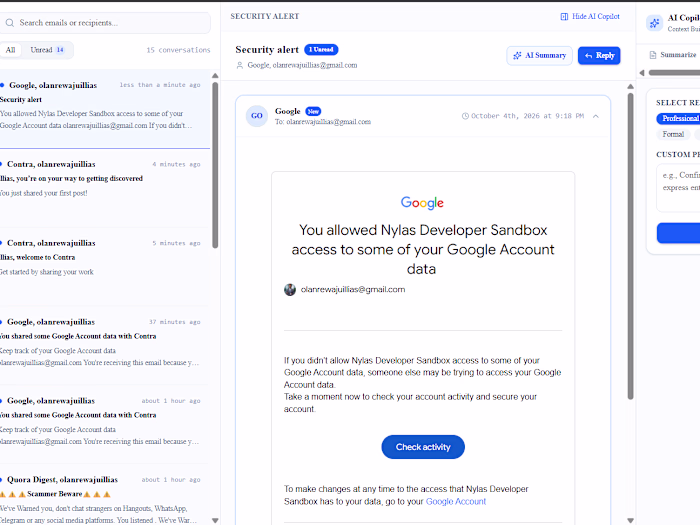Open Google conversation from 37 minutes ago
Screen dimensions: 700x525
[105, 345]
